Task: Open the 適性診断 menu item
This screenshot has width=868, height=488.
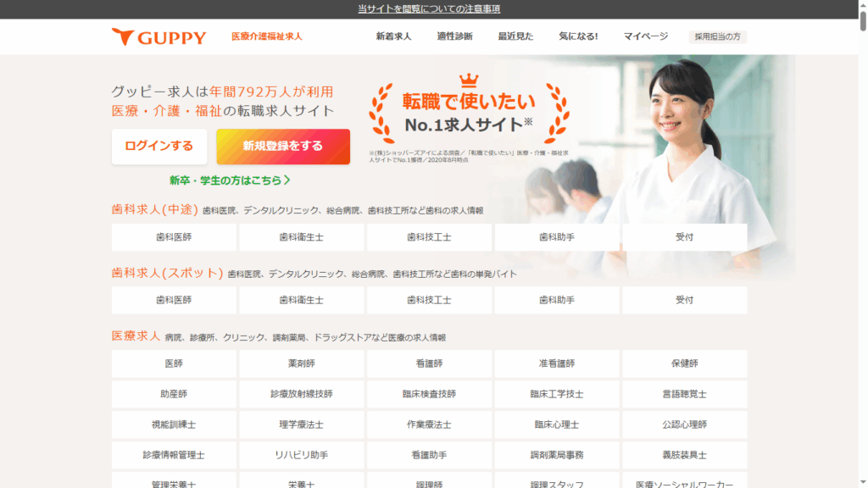Action: click(454, 36)
